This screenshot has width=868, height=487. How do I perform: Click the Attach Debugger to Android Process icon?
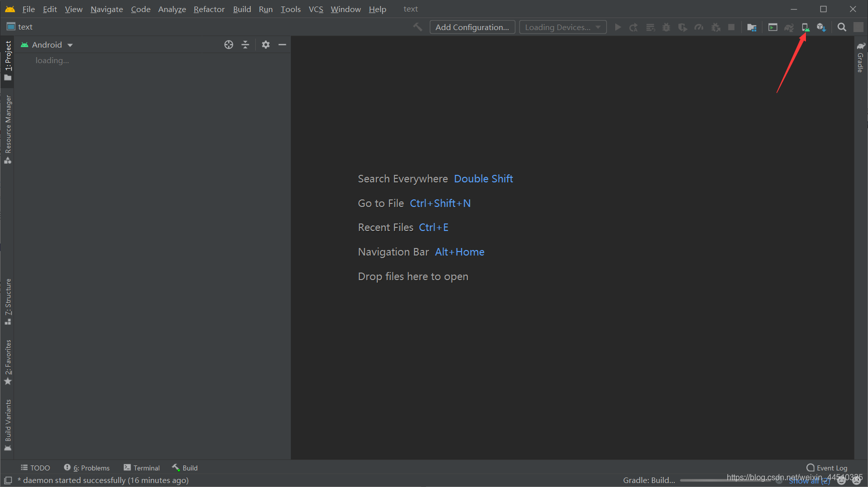point(716,27)
